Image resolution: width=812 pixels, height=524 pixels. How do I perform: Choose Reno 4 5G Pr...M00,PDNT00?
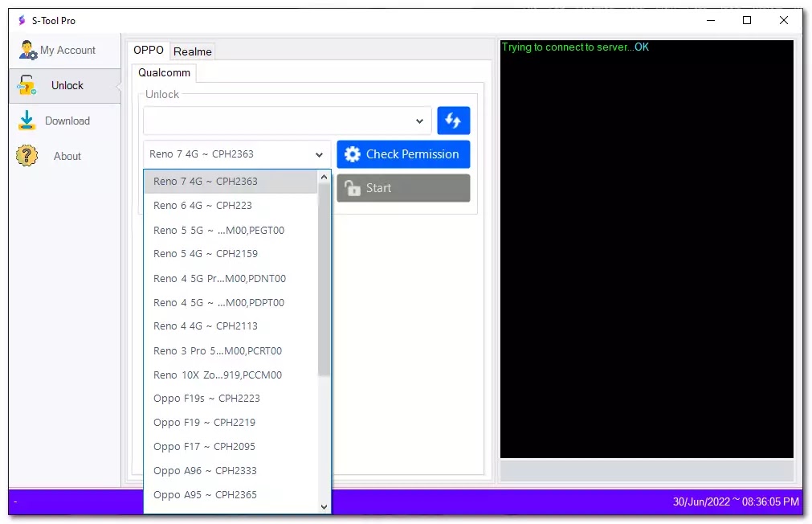(231, 278)
